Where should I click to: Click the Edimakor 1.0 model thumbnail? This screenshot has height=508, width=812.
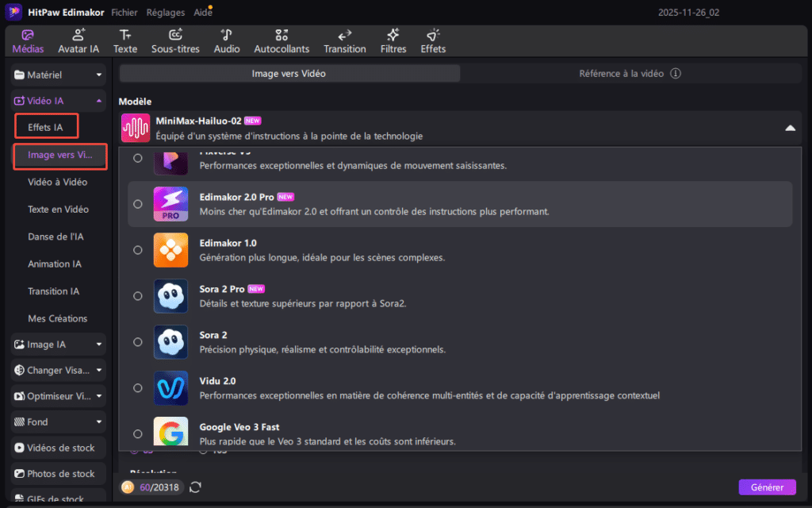point(170,250)
